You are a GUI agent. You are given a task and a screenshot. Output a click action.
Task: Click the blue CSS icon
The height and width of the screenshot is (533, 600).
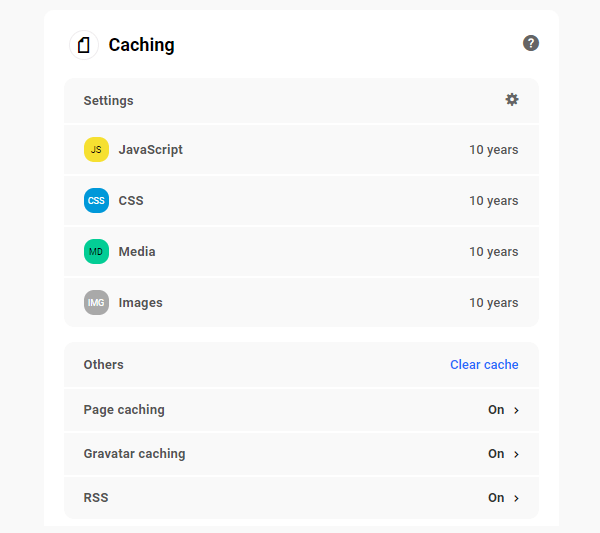(96, 201)
